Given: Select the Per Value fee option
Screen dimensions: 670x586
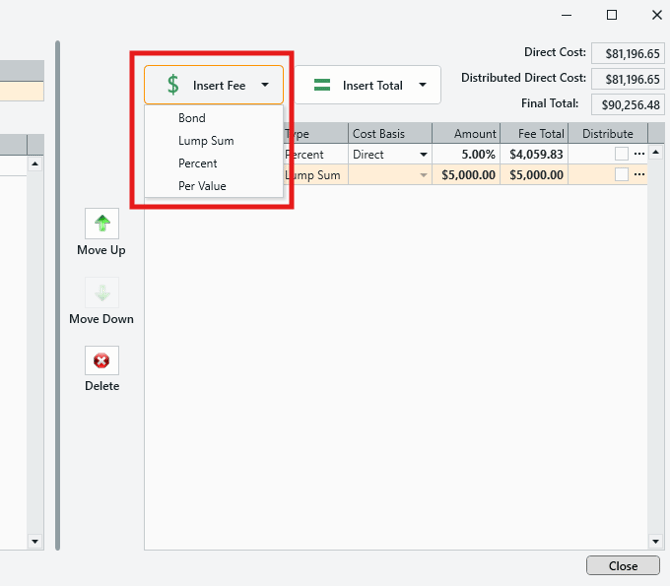Looking at the screenshot, I should tap(202, 186).
